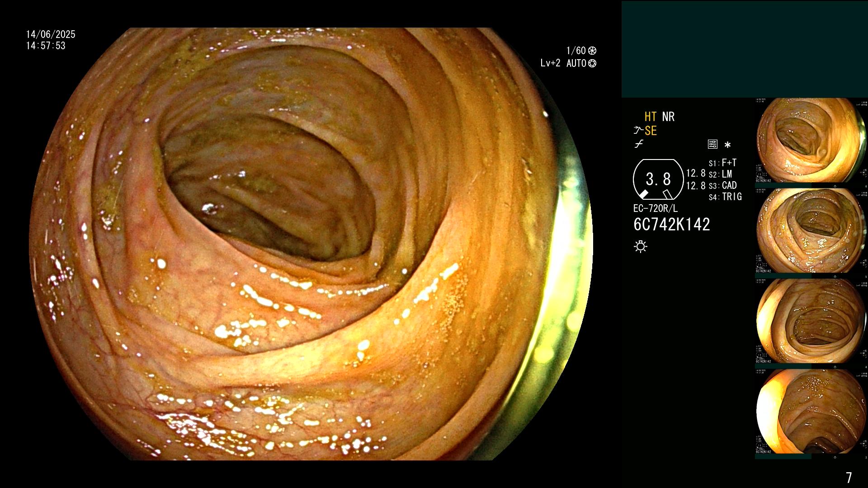Click the scope model EC-720R/L

[656, 208]
